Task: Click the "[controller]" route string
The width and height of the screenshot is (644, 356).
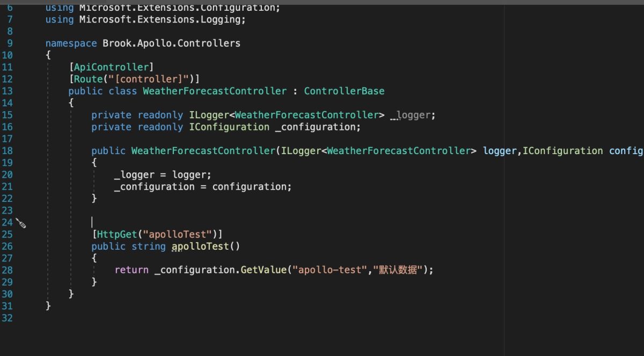Action: pyautogui.click(x=149, y=79)
